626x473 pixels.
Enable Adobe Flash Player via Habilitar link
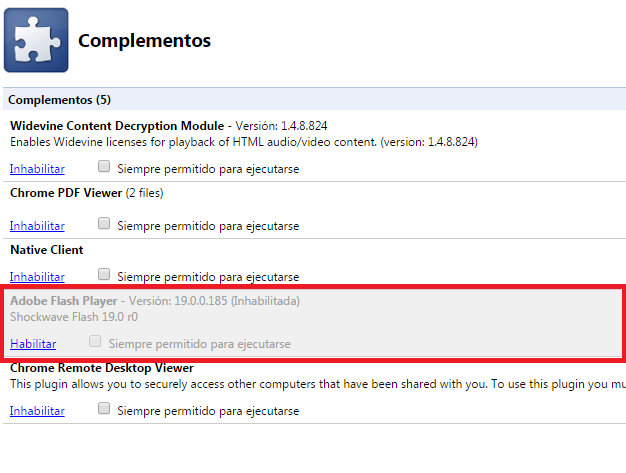33,344
